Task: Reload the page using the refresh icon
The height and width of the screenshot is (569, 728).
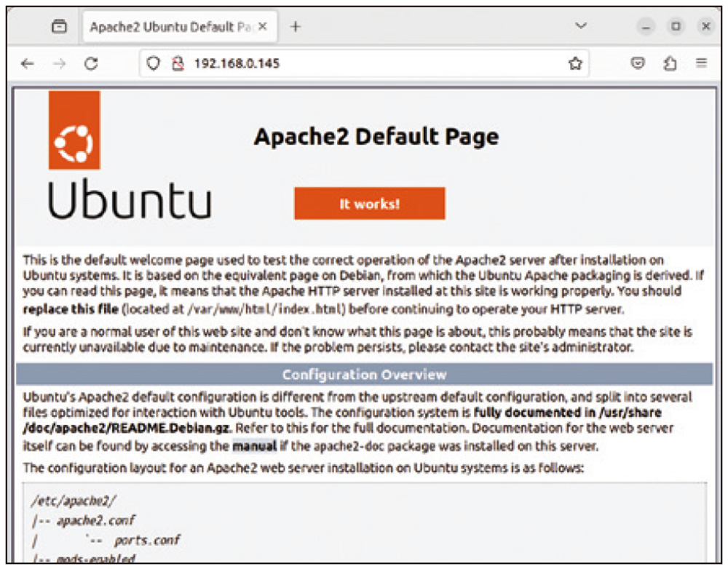Action: 90,63
